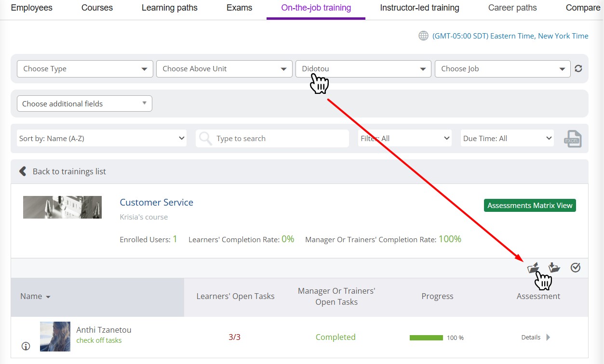Expand the Choose Type dropdown

click(x=85, y=69)
